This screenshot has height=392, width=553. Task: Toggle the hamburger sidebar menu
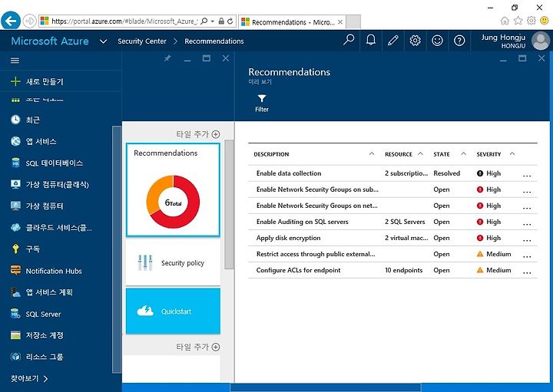click(x=15, y=61)
